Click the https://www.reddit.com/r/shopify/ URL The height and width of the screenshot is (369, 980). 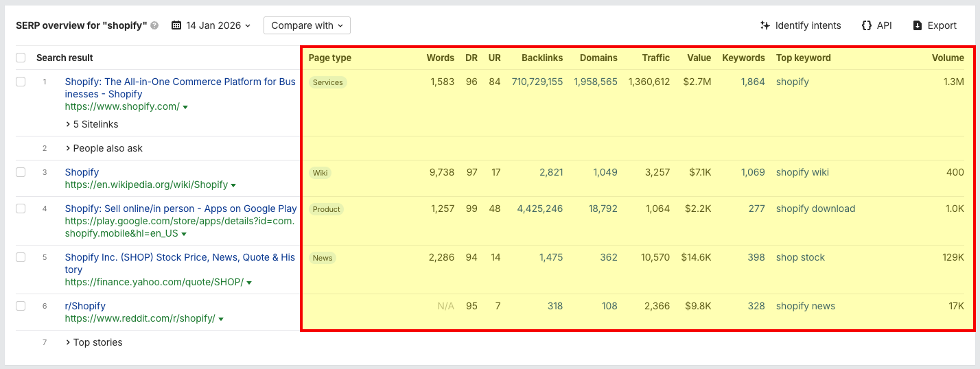(x=140, y=318)
